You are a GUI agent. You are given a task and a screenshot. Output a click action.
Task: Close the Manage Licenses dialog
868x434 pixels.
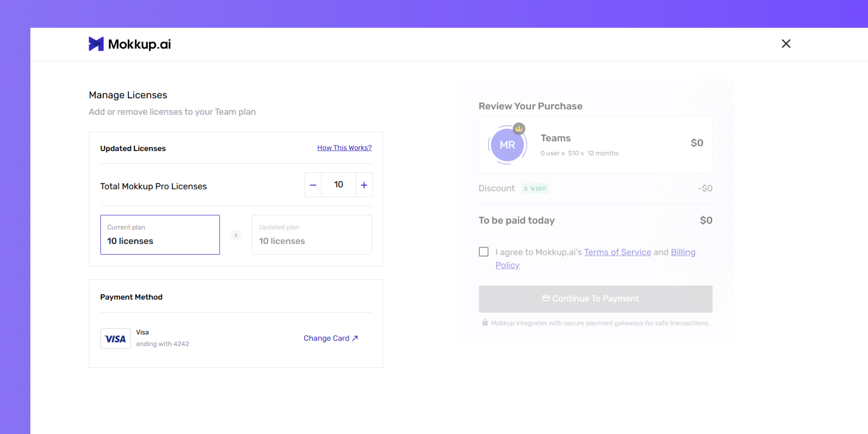(x=786, y=43)
